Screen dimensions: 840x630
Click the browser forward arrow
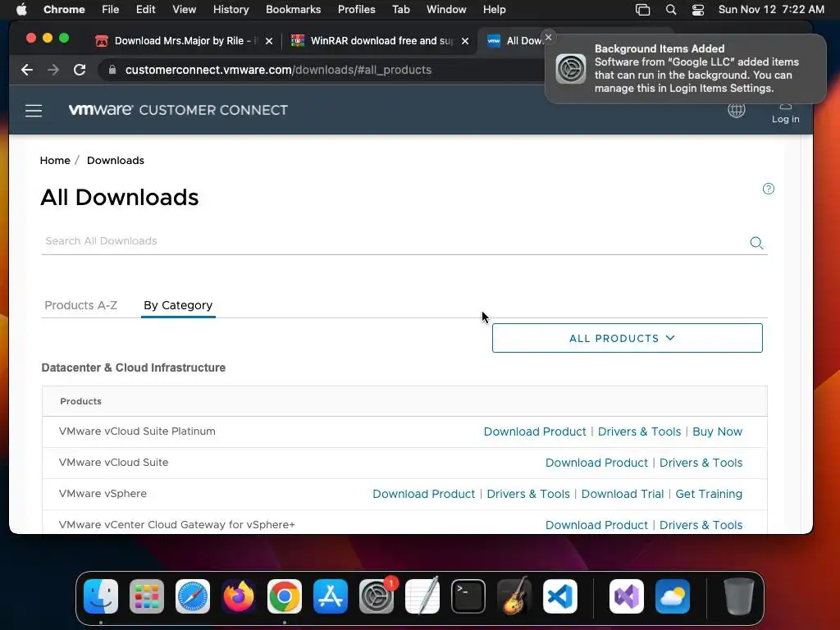[x=53, y=70]
